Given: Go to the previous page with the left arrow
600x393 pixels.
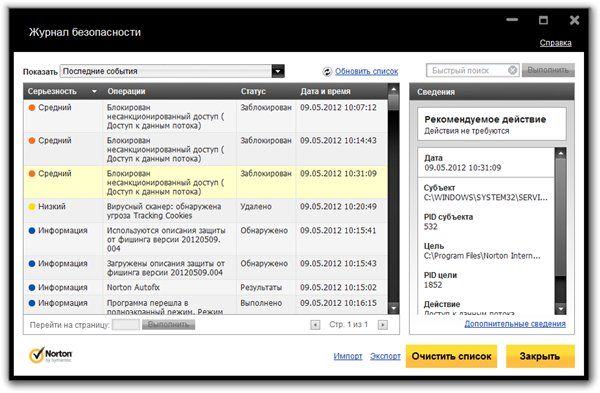Looking at the screenshot, I should [315, 325].
